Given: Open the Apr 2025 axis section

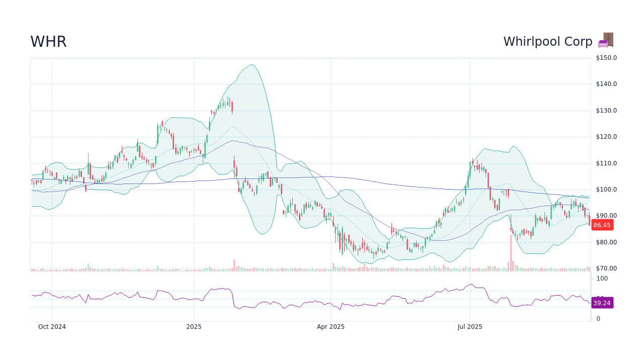Looking at the screenshot, I should pyautogui.click(x=332, y=326).
